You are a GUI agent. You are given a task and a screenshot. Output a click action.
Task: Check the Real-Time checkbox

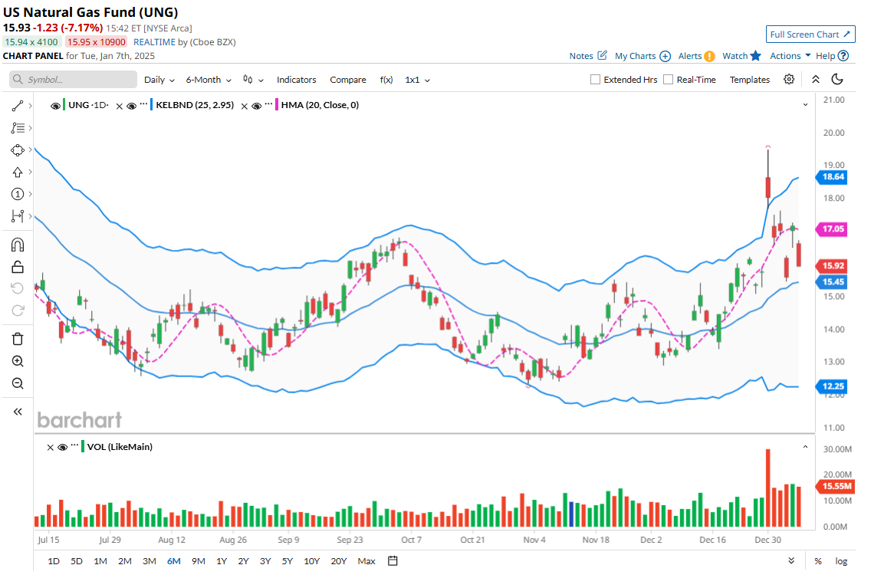[669, 80]
